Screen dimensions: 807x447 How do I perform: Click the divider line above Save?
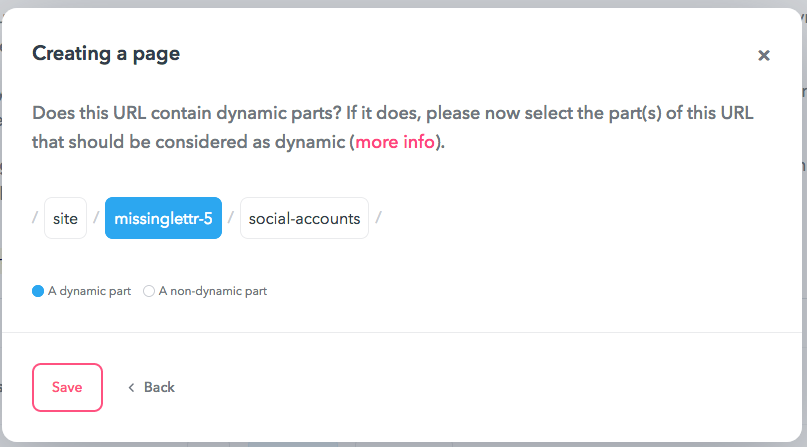402,332
